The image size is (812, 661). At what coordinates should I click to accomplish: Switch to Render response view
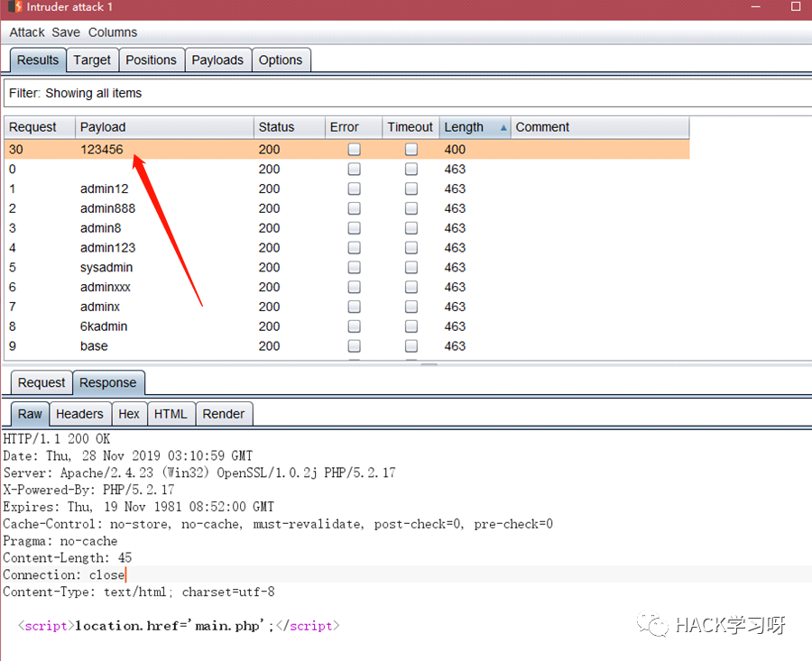223,414
